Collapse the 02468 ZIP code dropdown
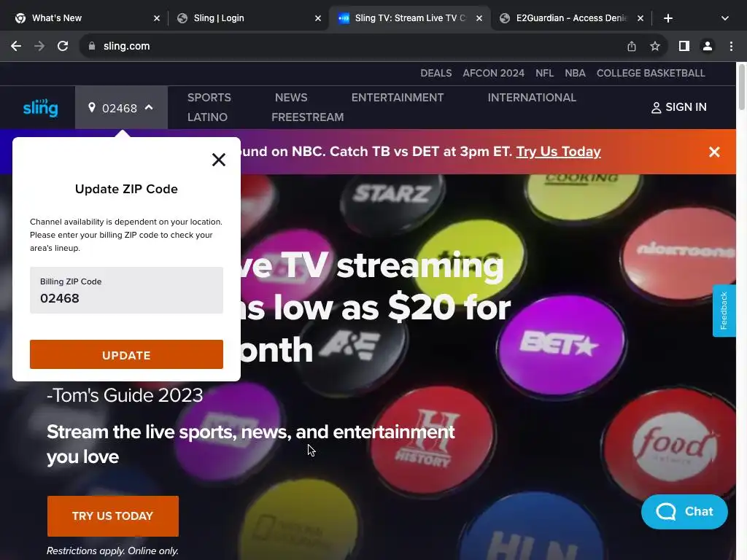 (x=121, y=108)
